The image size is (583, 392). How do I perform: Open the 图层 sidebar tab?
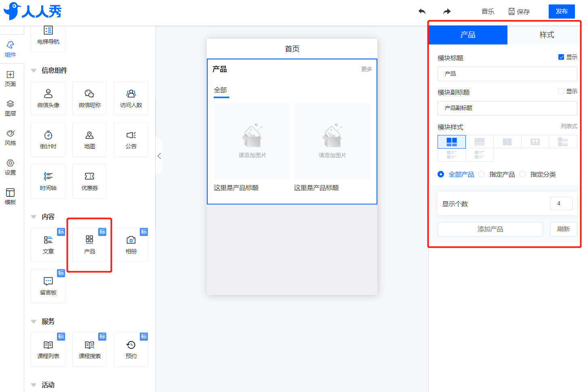11,108
